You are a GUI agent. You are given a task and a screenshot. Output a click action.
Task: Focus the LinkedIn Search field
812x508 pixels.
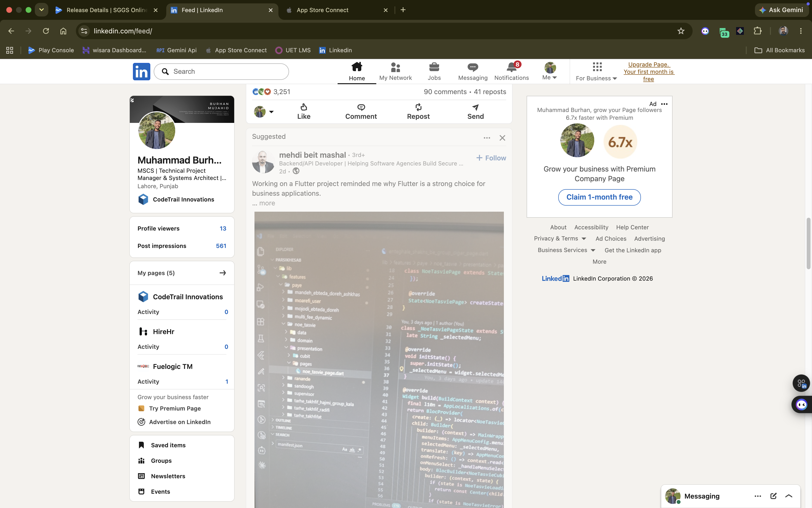(221, 72)
